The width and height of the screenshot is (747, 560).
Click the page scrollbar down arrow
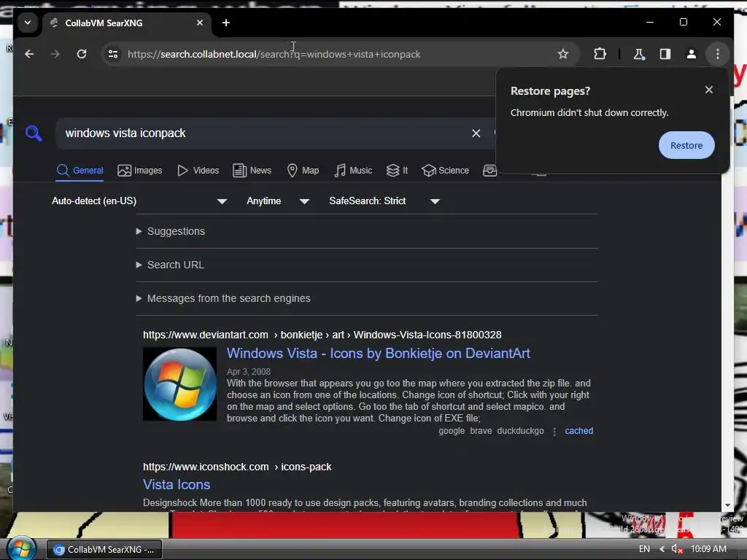coord(727,506)
